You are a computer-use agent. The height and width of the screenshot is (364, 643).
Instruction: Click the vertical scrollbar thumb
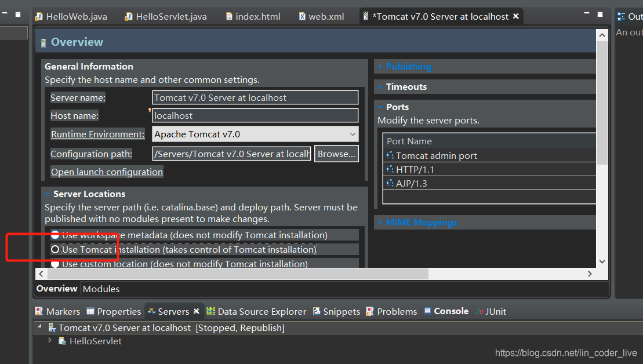[602, 103]
